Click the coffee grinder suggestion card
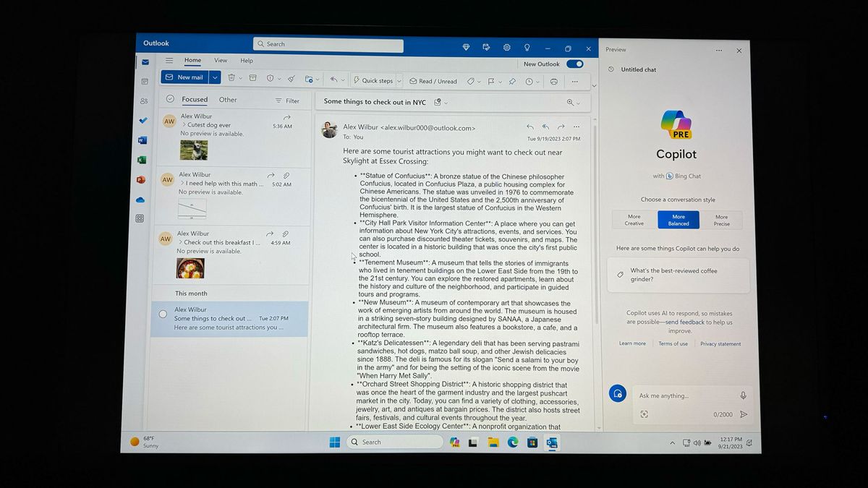 678,275
